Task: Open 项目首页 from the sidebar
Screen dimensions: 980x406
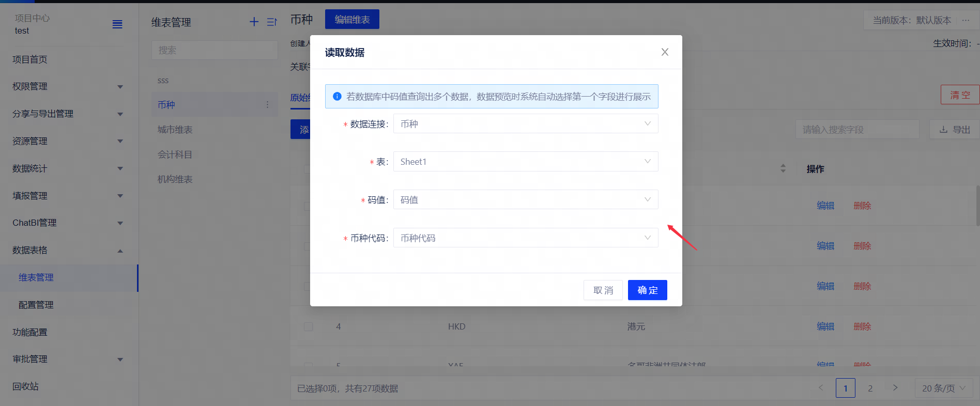Action: 30,59
